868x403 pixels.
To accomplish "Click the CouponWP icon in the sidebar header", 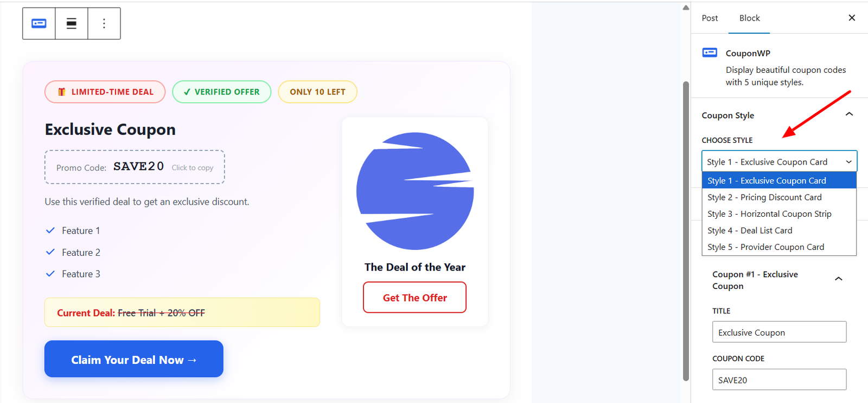I will [710, 53].
